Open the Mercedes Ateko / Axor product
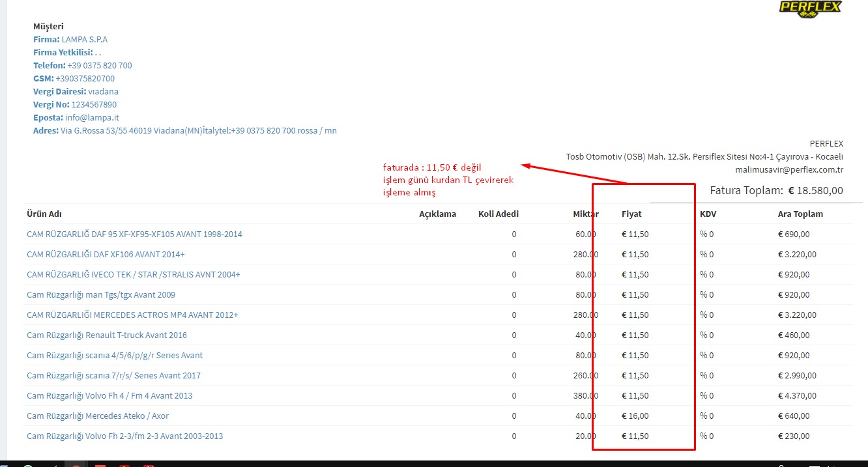This screenshot has width=868, height=467. coord(97,416)
